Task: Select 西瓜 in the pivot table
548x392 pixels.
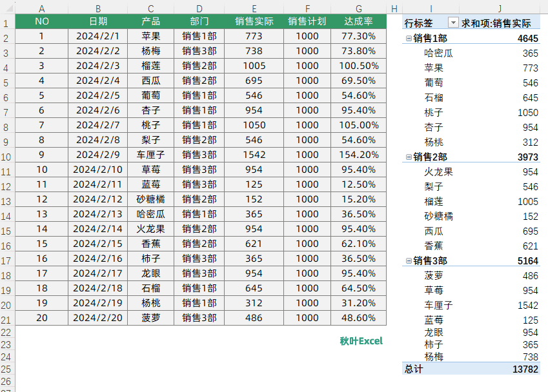Action: coord(434,231)
